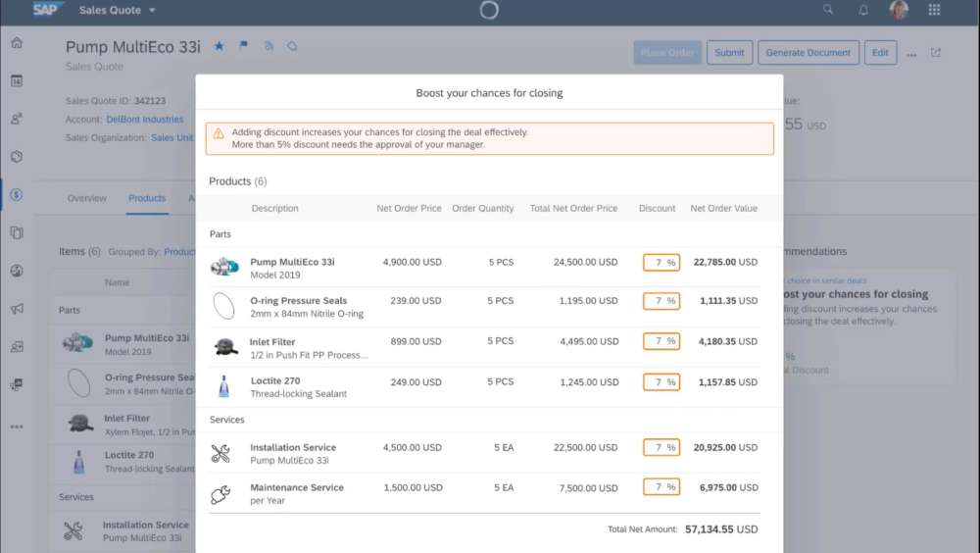Click the Discount column header
This screenshot has width=980, height=553.
click(x=657, y=208)
